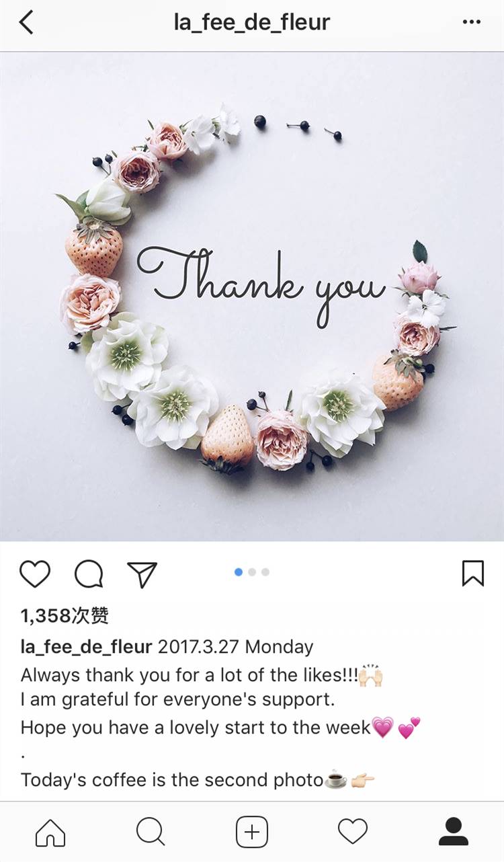Tap the Thank you flower wreath photo
The width and height of the screenshot is (504, 862).
(252, 297)
